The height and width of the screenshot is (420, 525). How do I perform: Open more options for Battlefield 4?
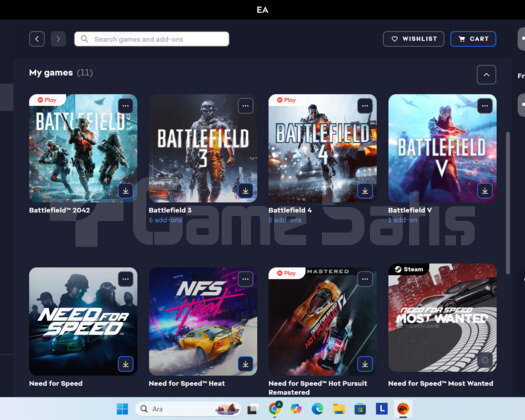365,106
